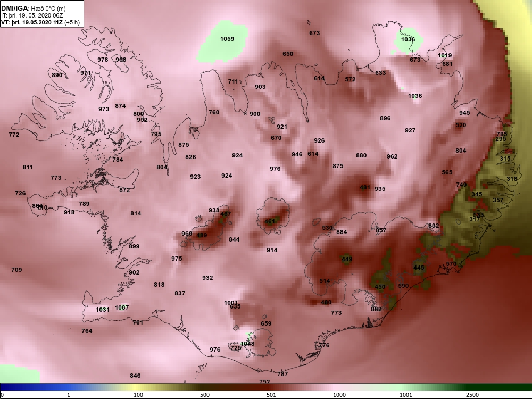Click the 903 height label

tap(260, 87)
